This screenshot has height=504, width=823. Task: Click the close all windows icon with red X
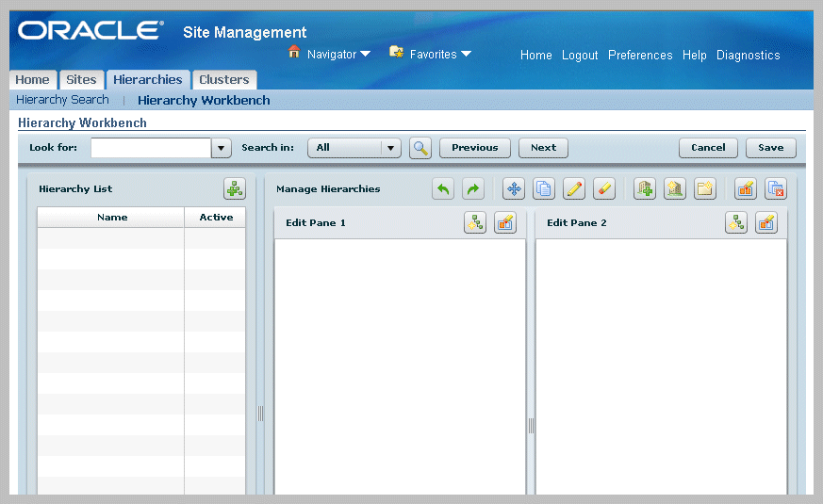pyautogui.click(x=775, y=188)
